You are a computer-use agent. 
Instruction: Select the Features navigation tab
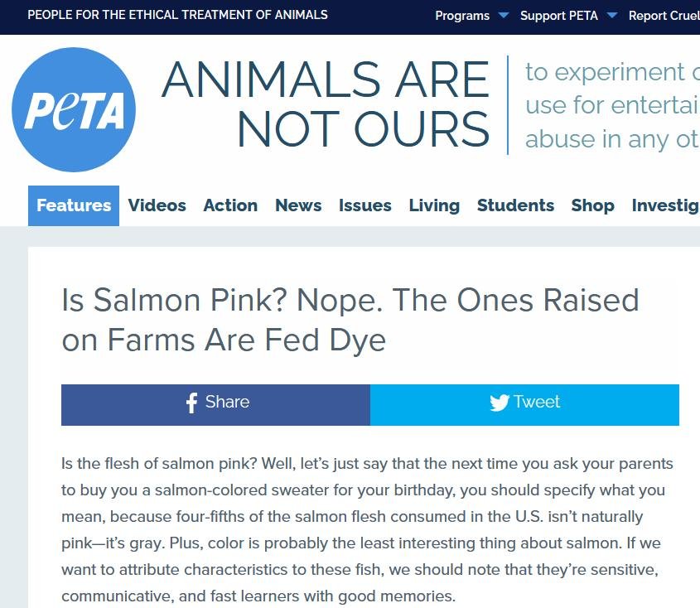pyautogui.click(x=73, y=205)
